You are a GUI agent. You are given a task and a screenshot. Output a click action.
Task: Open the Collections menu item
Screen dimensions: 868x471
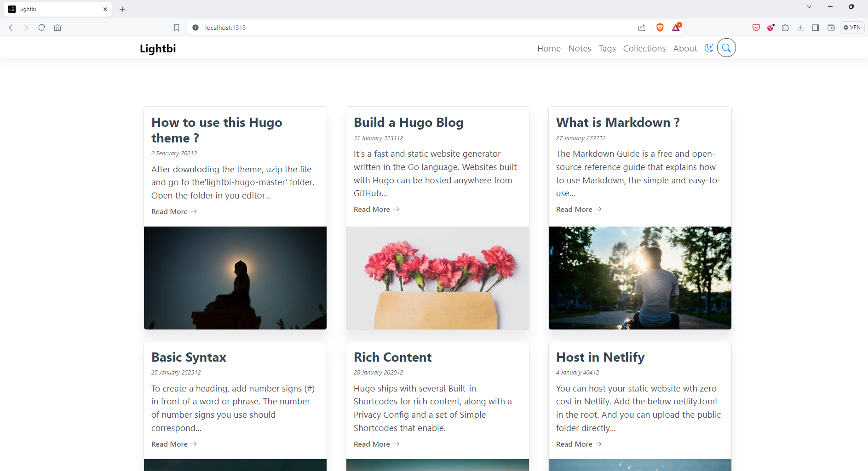pyautogui.click(x=644, y=48)
